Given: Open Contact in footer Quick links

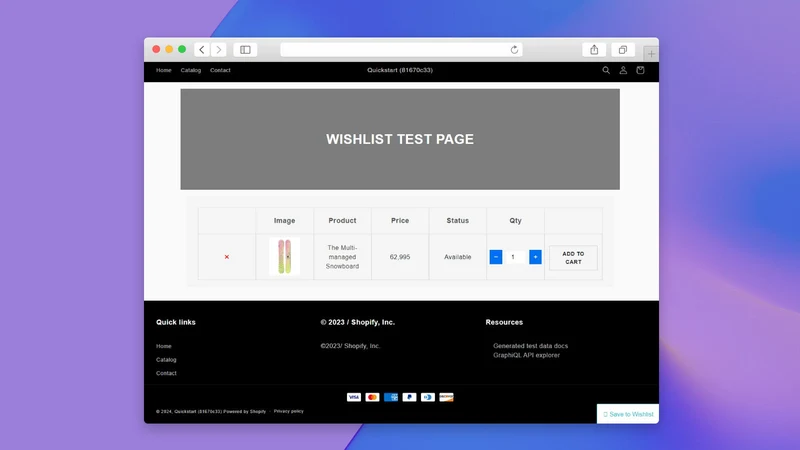Looking at the screenshot, I should click(166, 373).
